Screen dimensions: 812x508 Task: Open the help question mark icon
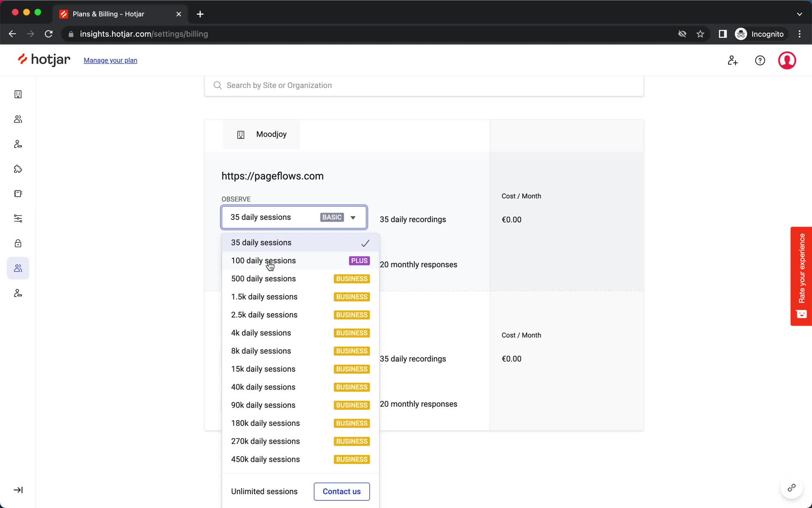click(760, 61)
